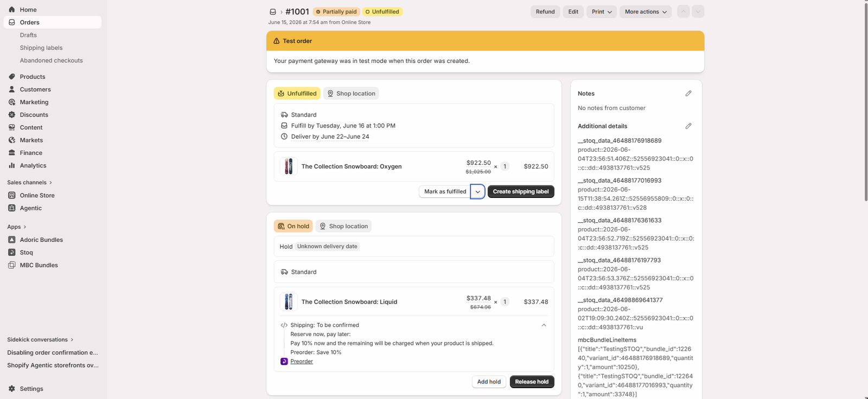The width and height of the screenshot is (868, 399).
Task: Click the Edit order button
Action: [x=573, y=11]
